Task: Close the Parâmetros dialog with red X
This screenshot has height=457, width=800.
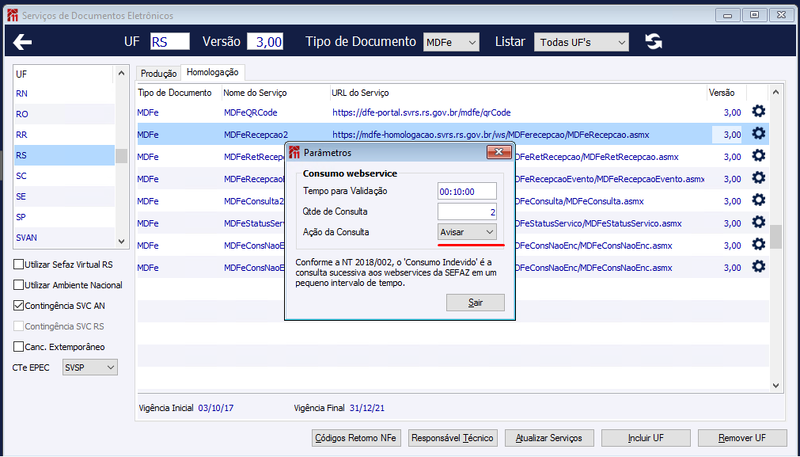Action: point(498,152)
